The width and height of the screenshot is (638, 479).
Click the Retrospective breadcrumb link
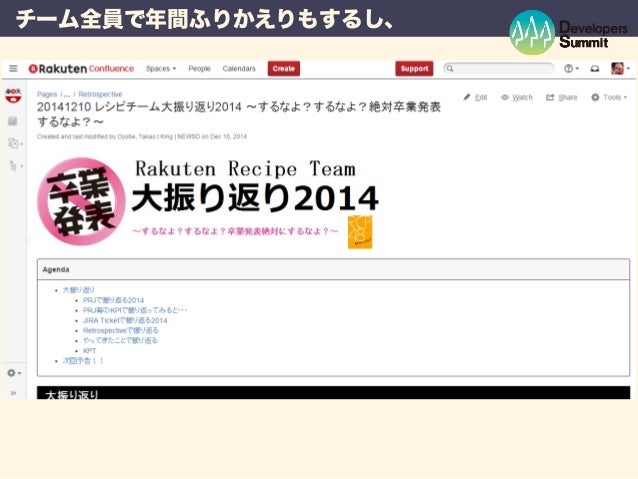point(100,94)
